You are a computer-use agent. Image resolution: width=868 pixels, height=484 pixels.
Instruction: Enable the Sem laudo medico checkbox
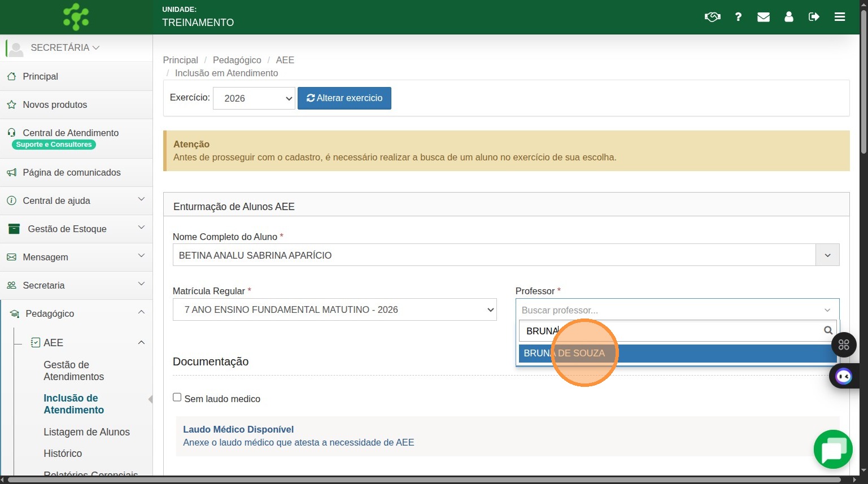177,398
